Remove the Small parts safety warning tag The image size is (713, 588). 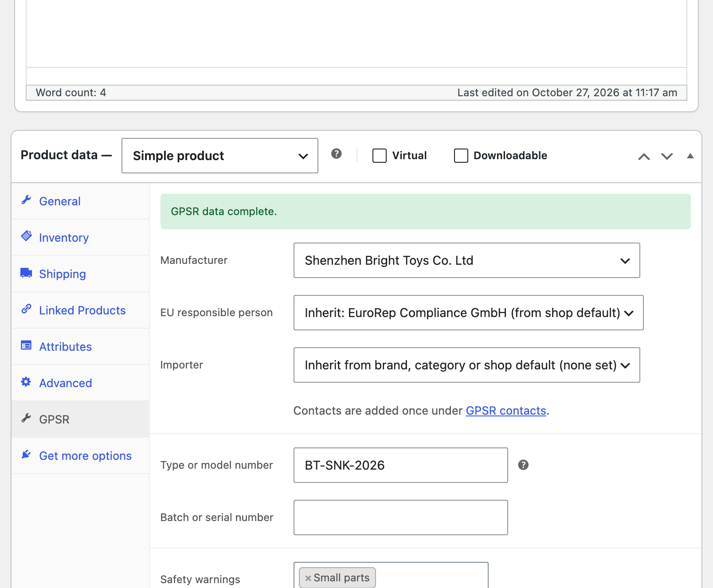point(308,578)
